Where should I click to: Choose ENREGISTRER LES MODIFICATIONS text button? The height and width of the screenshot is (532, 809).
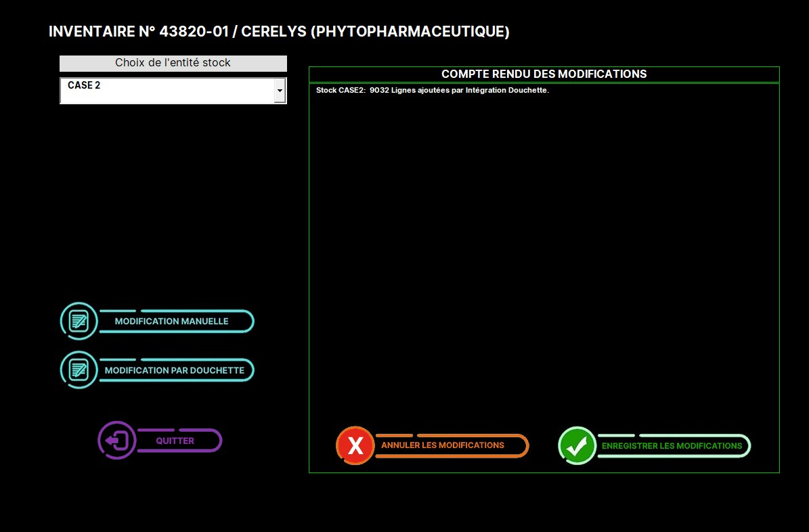pyautogui.click(x=672, y=445)
